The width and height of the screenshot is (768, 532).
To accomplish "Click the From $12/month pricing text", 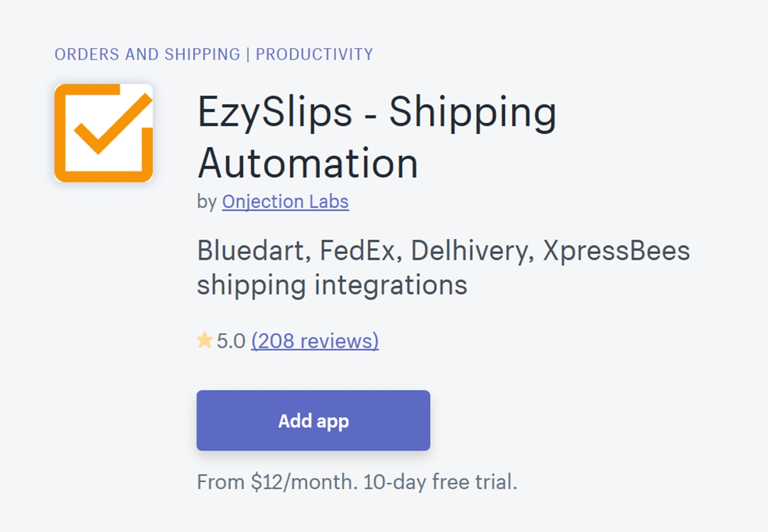I will click(277, 481).
